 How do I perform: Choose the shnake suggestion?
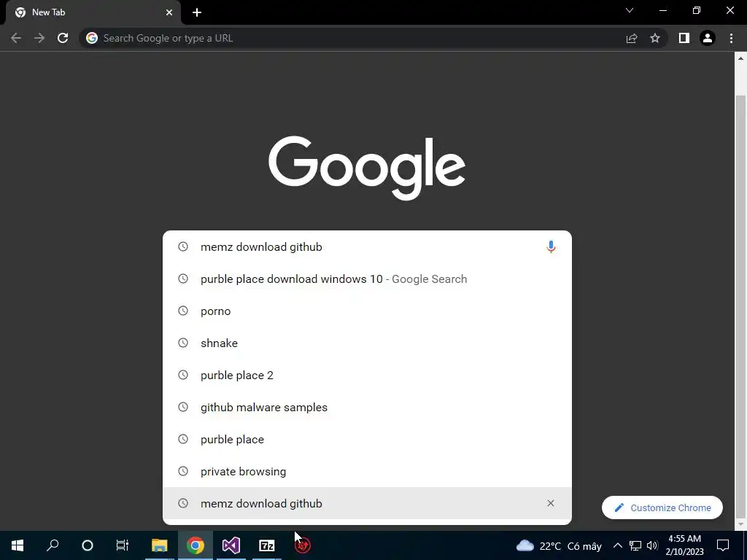[367, 343]
